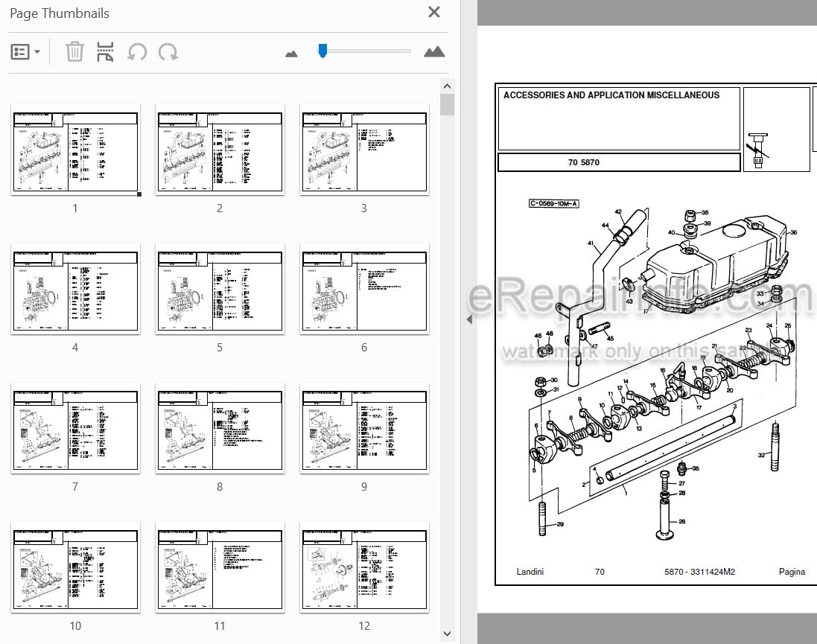
Task: Click the 'Page Thumbnails' panel title
Action: [x=60, y=13]
